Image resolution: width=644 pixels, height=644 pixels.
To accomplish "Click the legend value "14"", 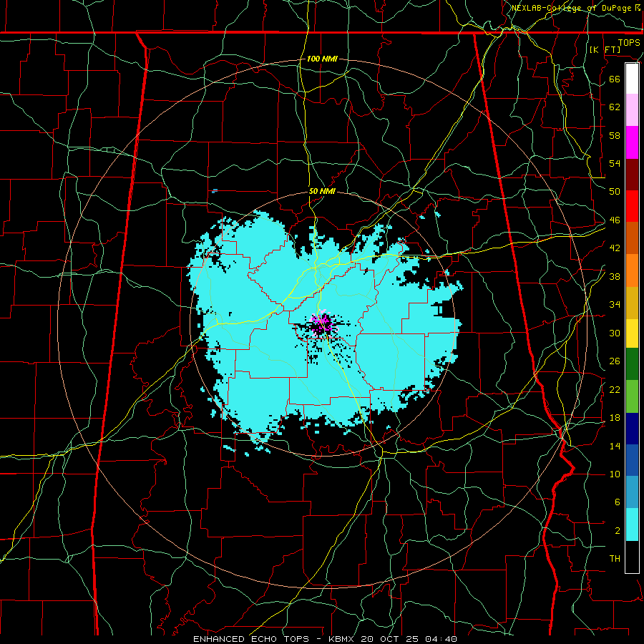I will click(615, 446).
